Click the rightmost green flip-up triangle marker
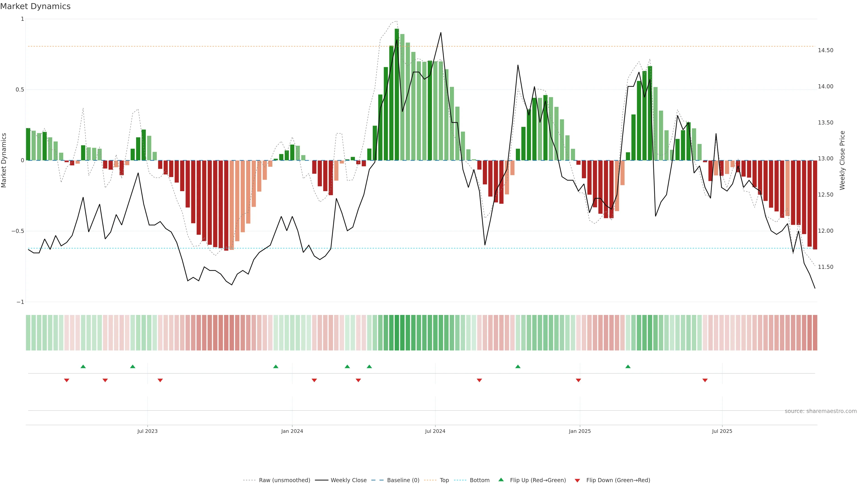Viewport: 868px width, 488px height. pyautogui.click(x=628, y=366)
